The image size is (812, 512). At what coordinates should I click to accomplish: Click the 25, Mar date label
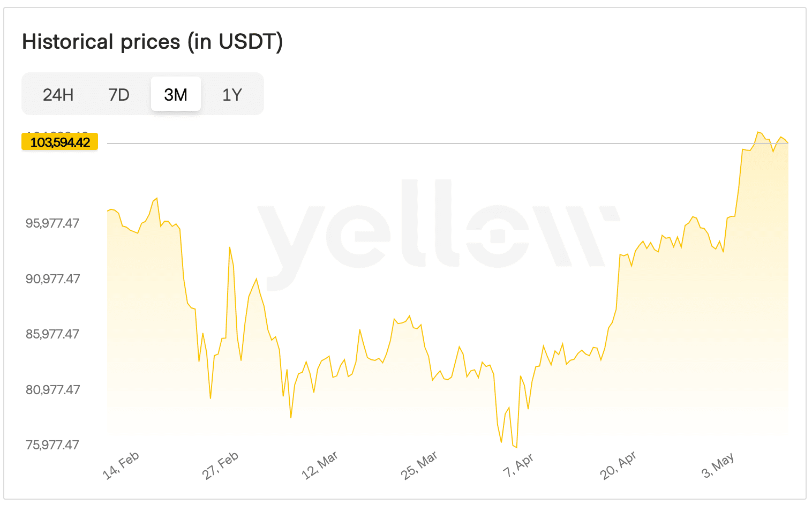point(419,465)
